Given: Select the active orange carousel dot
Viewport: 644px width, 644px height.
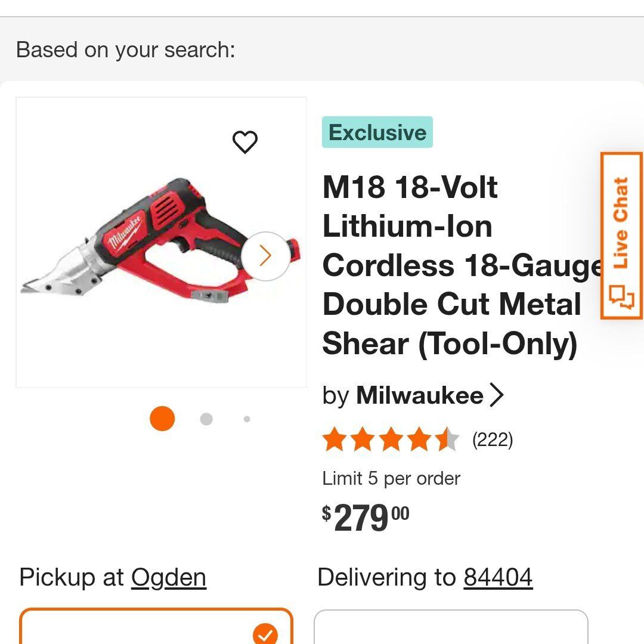Looking at the screenshot, I should pyautogui.click(x=162, y=419).
